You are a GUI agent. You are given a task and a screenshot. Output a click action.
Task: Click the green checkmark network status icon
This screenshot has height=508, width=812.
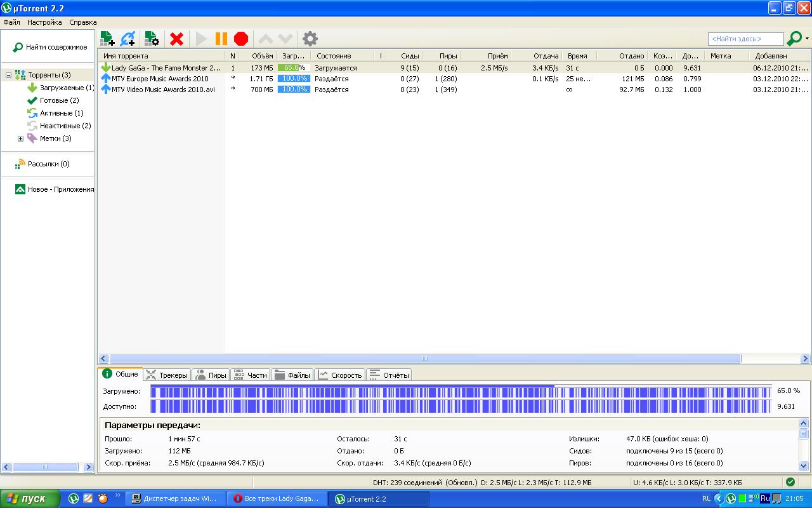click(x=790, y=482)
